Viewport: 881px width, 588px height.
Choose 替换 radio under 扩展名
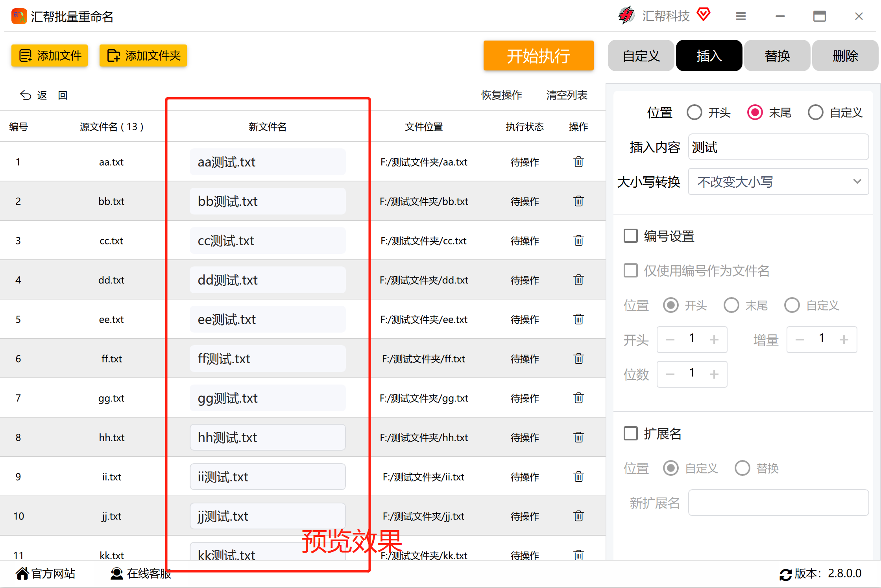(x=742, y=468)
